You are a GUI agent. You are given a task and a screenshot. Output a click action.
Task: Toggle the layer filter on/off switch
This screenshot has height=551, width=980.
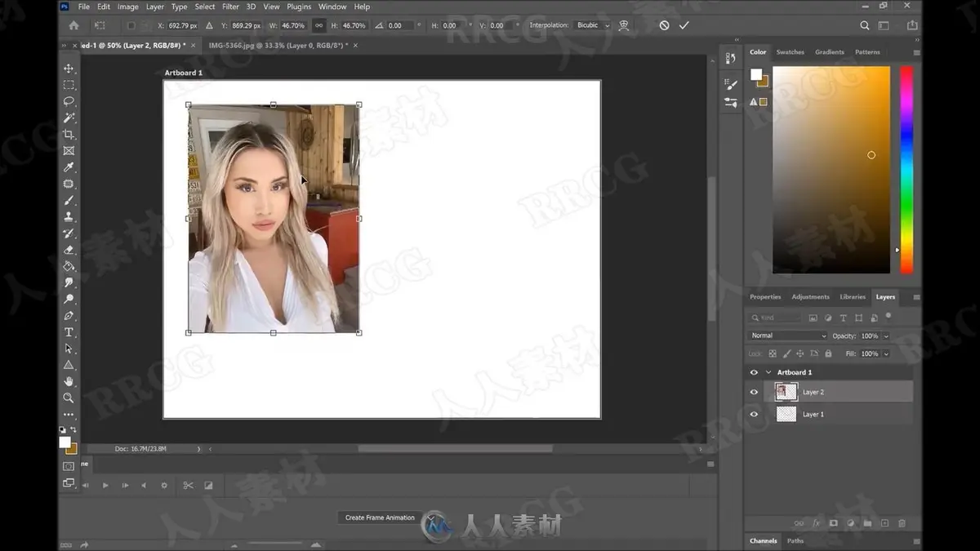pyautogui.click(x=889, y=316)
